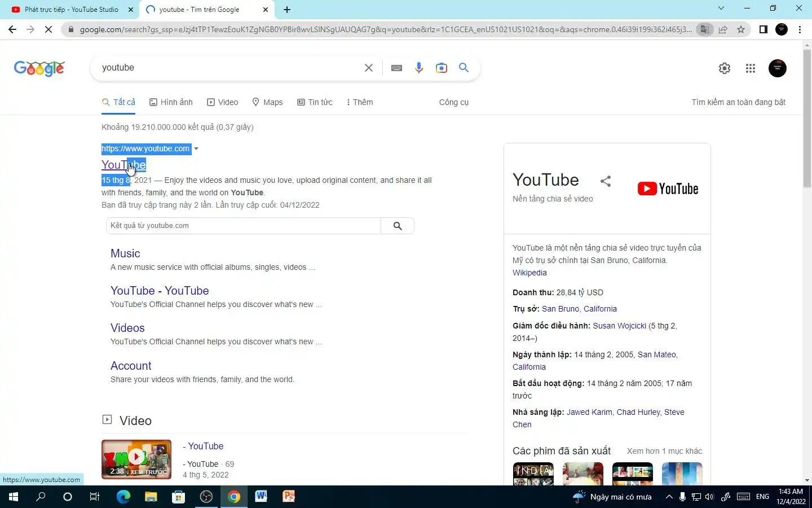
Task: Focus the youtube.com site search field
Action: point(243,226)
